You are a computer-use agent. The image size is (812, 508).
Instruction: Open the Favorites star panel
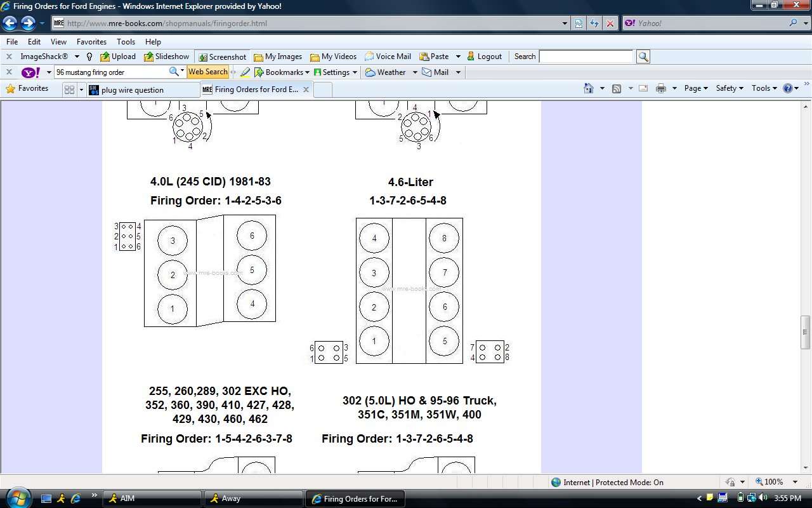click(x=27, y=89)
